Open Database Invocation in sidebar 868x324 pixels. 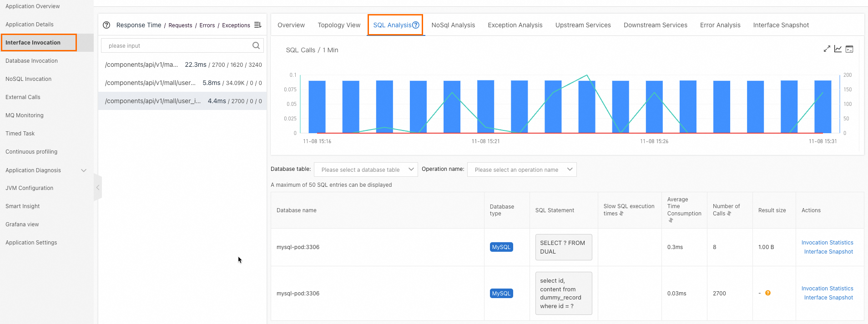[x=31, y=61]
